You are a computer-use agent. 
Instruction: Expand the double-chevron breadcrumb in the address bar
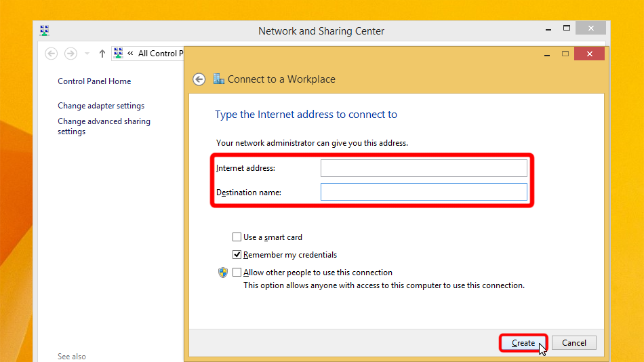pos(130,54)
